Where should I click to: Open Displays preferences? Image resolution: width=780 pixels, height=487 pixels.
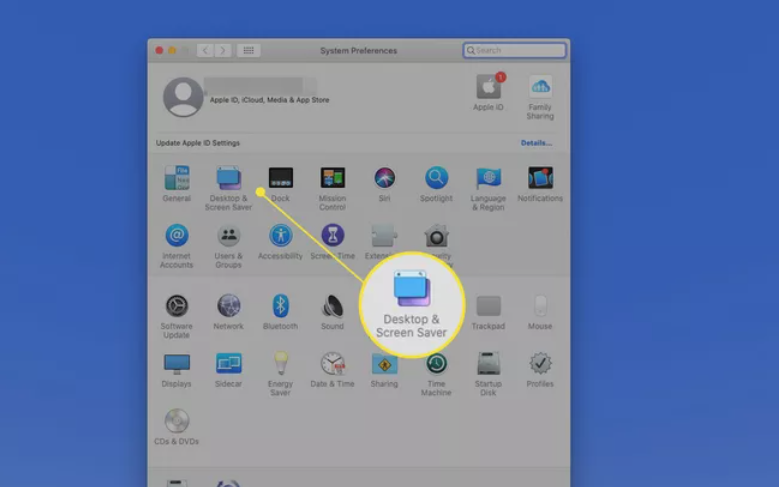coord(177,370)
